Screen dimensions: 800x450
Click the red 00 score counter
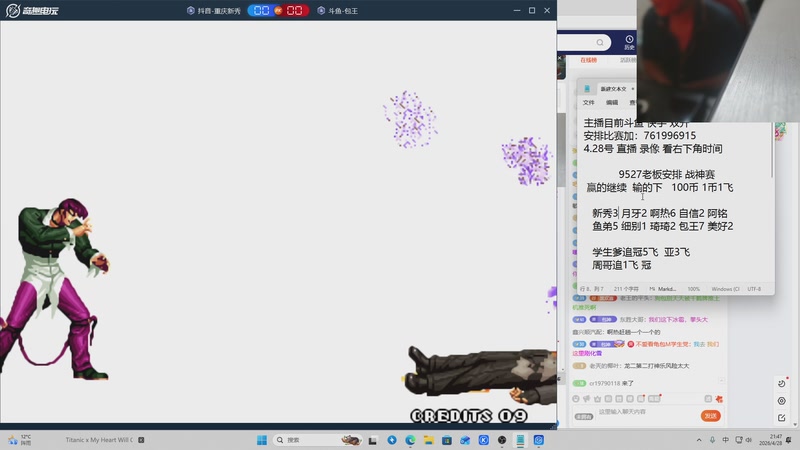294,10
